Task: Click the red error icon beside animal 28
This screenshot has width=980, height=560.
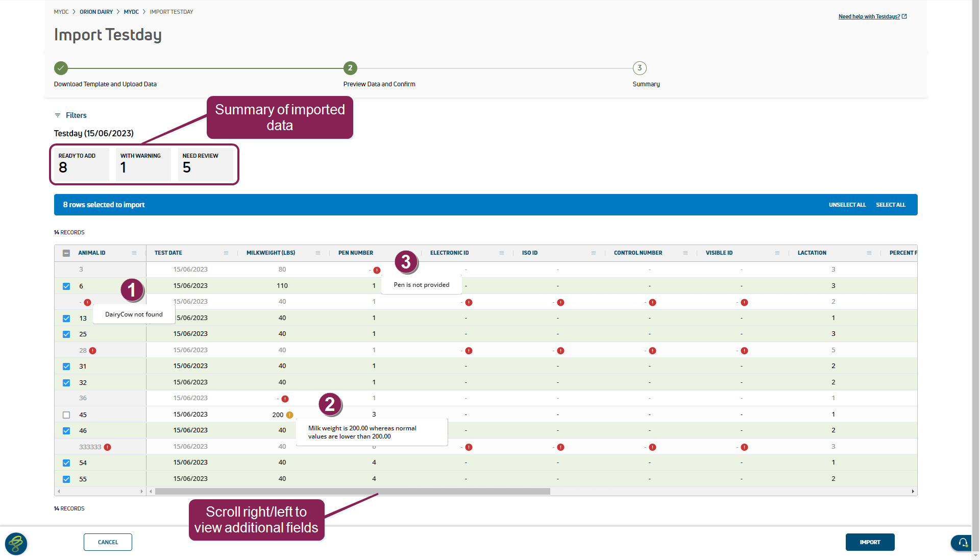Action: click(x=92, y=351)
